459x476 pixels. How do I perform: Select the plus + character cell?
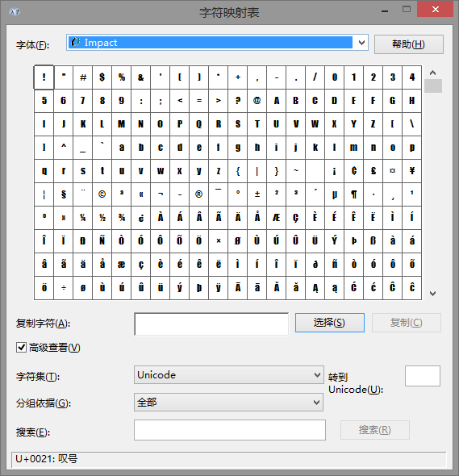(x=238, y=77)
